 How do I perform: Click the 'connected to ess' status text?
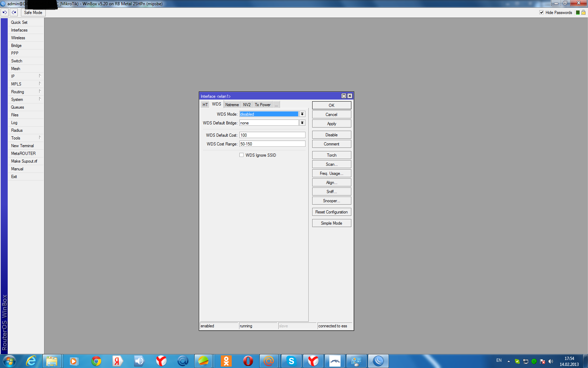332,326
